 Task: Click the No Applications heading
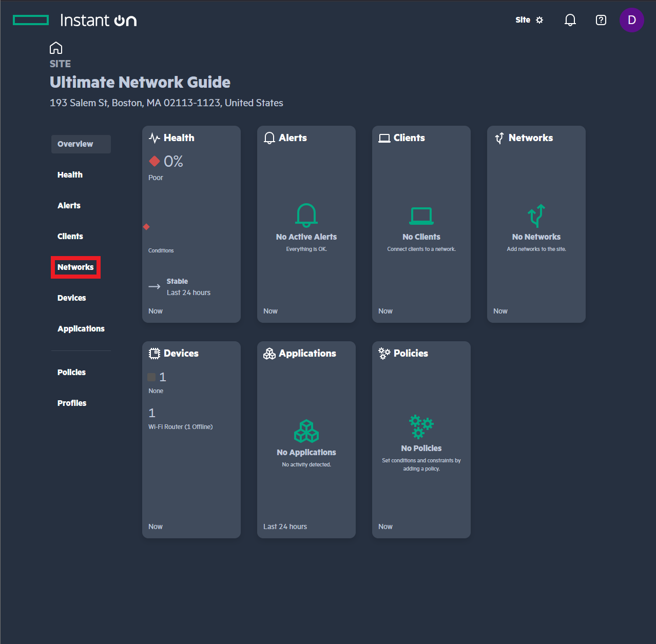pyautogui.click(x=306, y=453)
